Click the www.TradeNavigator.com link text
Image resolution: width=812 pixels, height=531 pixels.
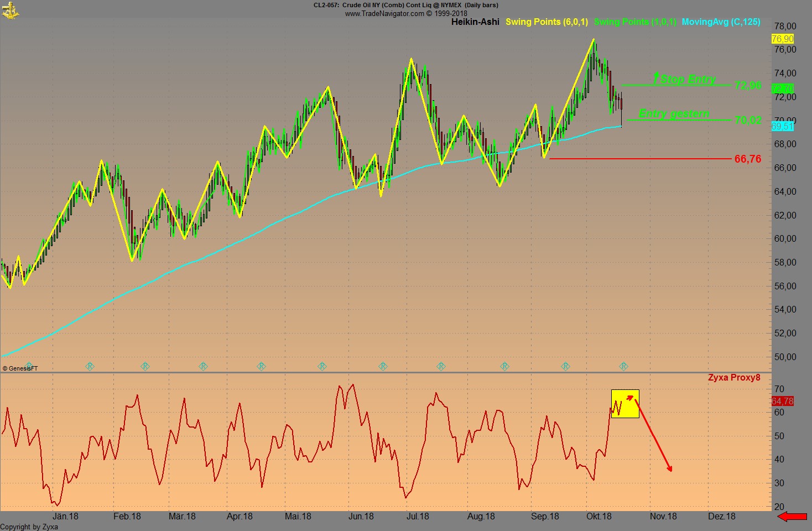coord(384,13)
